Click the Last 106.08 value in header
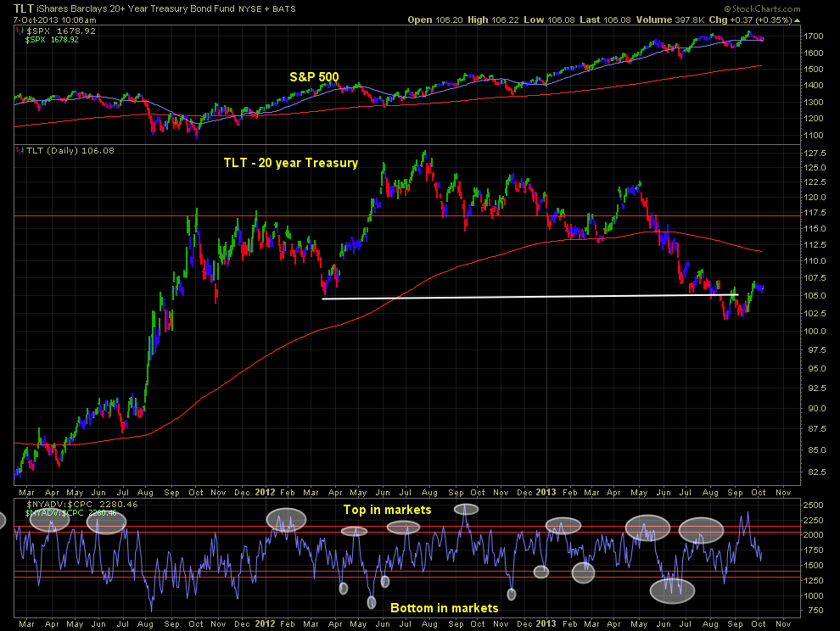 click(605, 20)
